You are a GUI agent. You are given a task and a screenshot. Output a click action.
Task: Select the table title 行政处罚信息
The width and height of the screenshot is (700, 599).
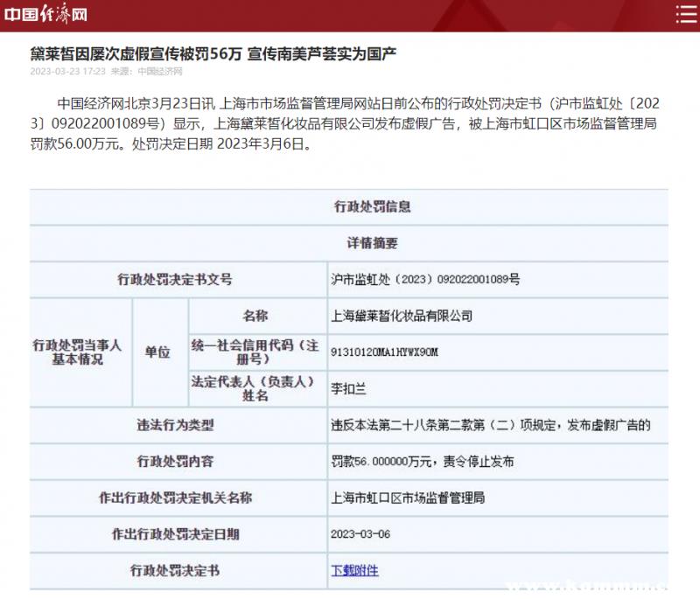[x=373, y=206]
